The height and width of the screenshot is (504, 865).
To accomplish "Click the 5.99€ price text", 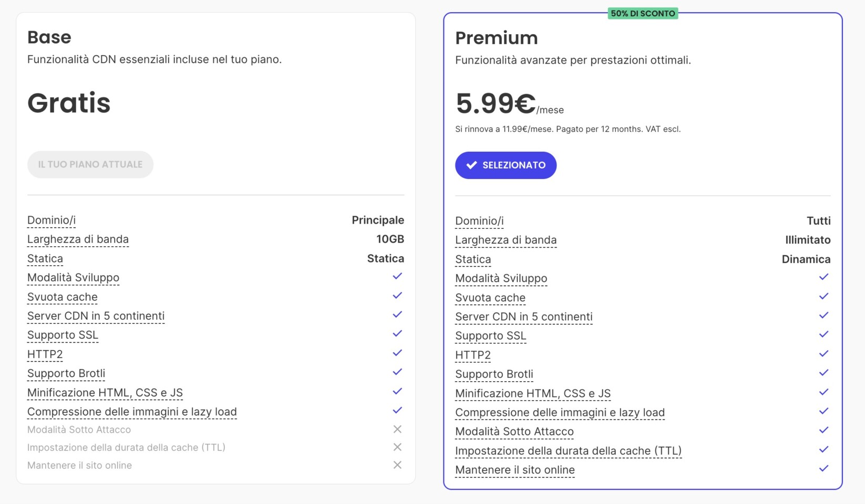I will click(496, 103).
